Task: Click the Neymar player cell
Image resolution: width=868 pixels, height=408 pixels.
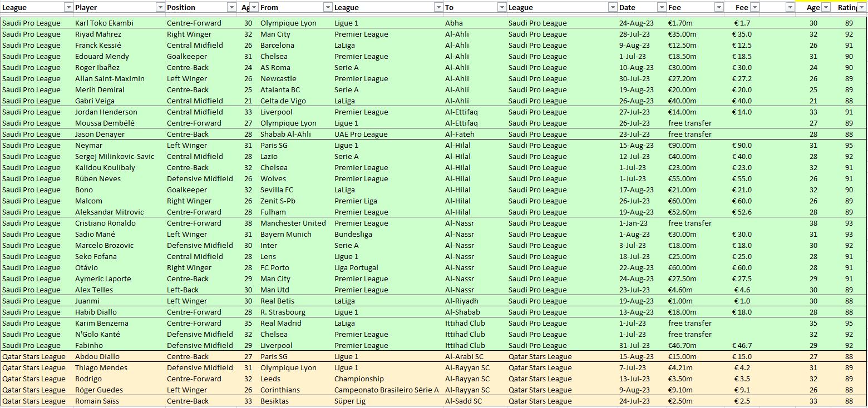Action: coord(88,145)
